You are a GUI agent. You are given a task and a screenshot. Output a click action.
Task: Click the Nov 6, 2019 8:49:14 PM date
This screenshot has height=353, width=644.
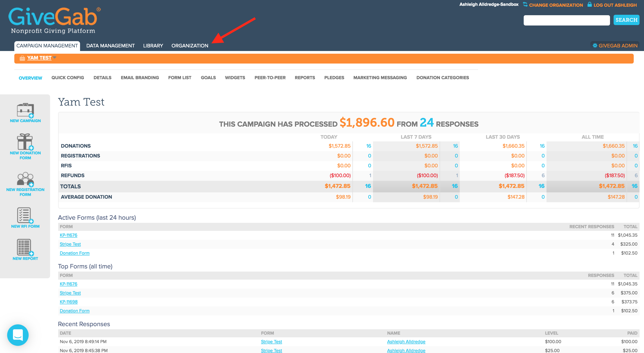(83, 342)
